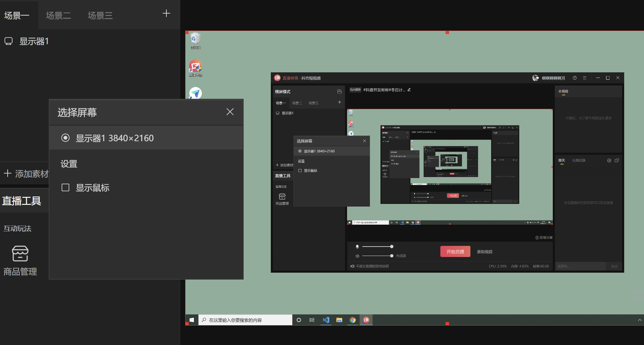The height and width of the screenshot is (345, 644).
Task: Open the hamburger menu in 直播伴侣 title bar
Action: coord(585,78)
